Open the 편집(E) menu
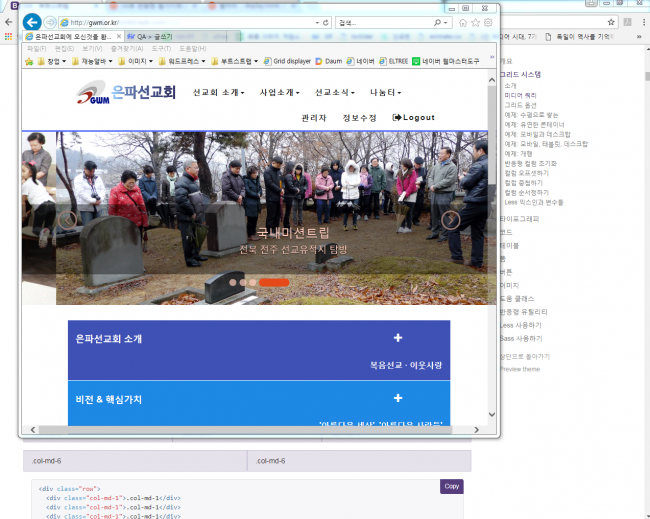The image size is (650, 519). point(64,49)
